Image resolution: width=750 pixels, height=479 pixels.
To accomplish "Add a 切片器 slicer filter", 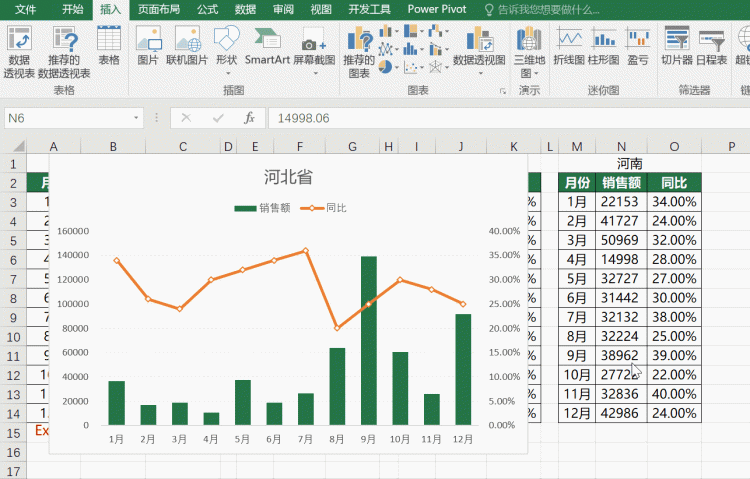I will (x=677, y=46).
